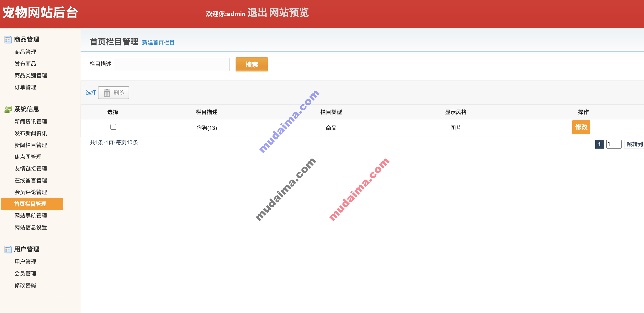Open 网站导航管理 sidebar item
The height and width of the screenshot is (313, 644).
tap(31, 216)
